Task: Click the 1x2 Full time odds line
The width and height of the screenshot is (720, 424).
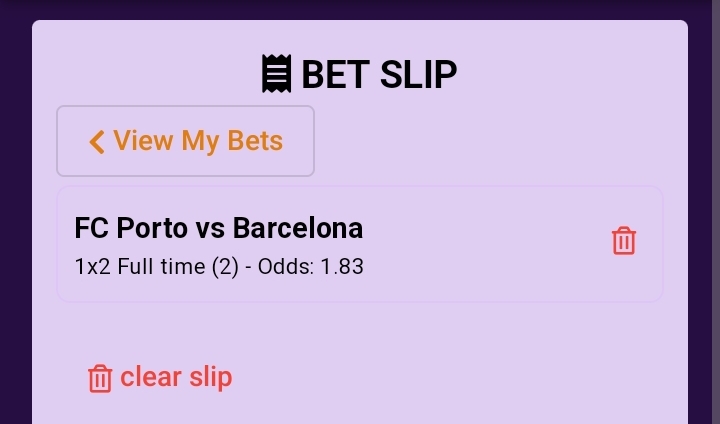Action: pos(219,266)
